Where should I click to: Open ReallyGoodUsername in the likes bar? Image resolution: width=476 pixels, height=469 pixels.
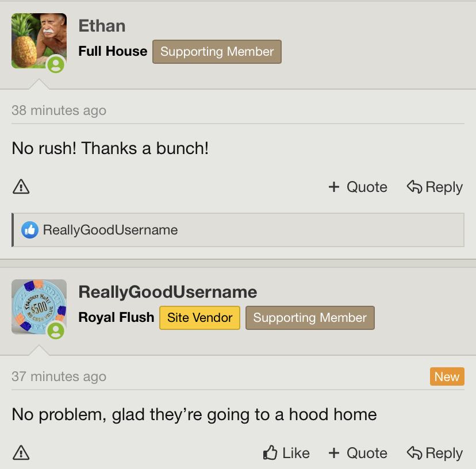coord(110,230)
